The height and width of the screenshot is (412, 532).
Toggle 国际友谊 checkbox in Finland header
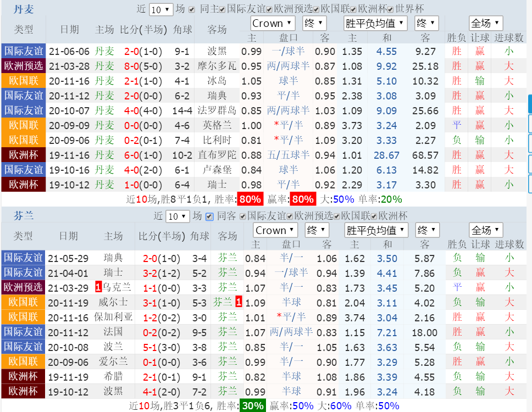point(242,216)
